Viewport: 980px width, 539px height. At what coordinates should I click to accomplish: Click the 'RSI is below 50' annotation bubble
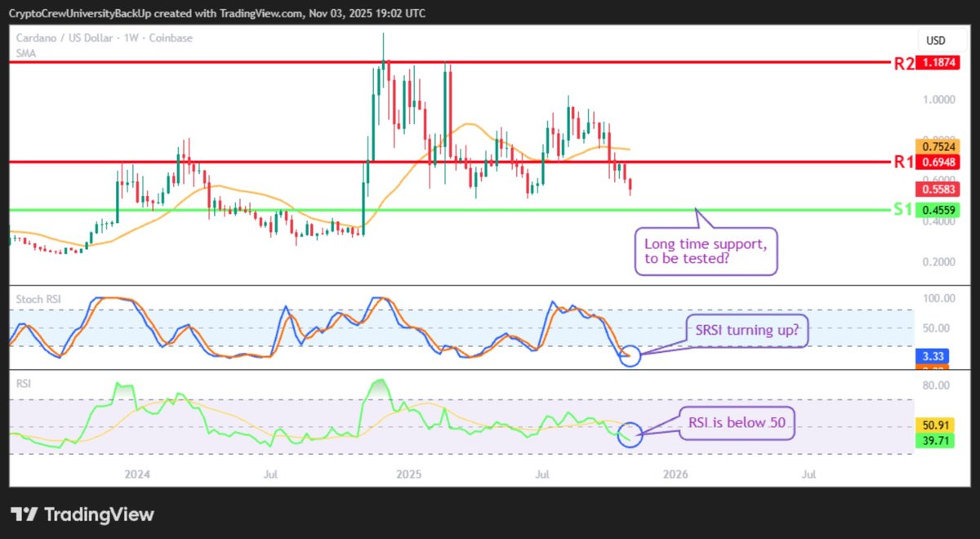(736, 423)
